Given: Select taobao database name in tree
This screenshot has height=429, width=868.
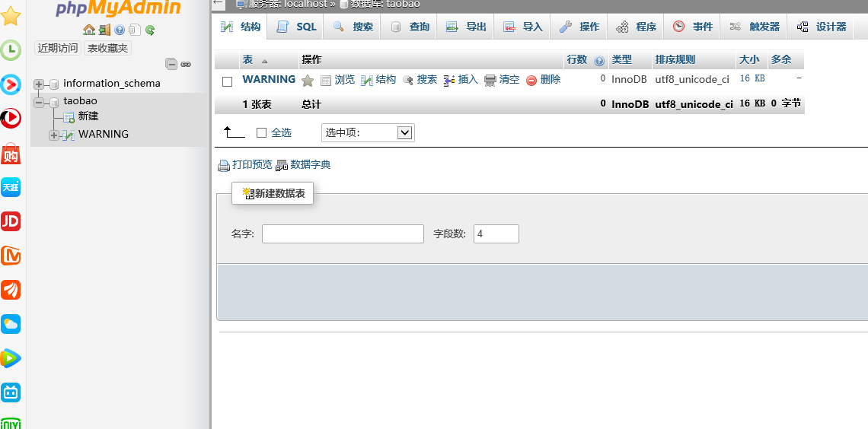Looking at the screenshot, I should click(x=80, y=100).
